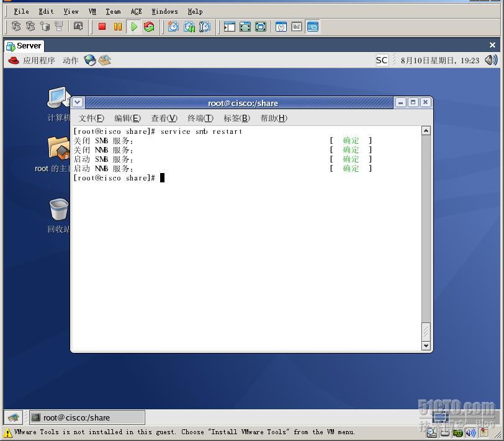
Task: Open terminal 帮助(H) menu
Action: (274, 118)
